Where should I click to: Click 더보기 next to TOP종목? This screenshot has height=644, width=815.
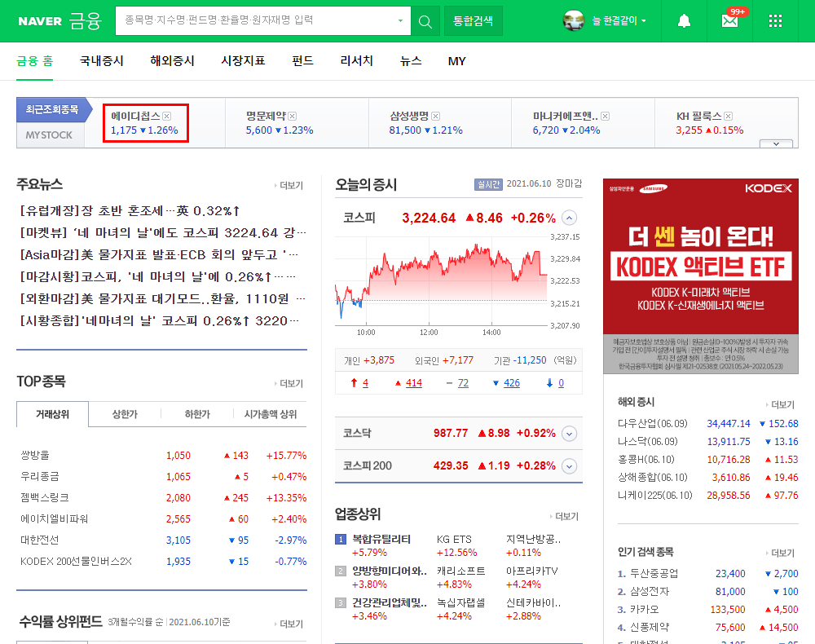coord(289,384)
